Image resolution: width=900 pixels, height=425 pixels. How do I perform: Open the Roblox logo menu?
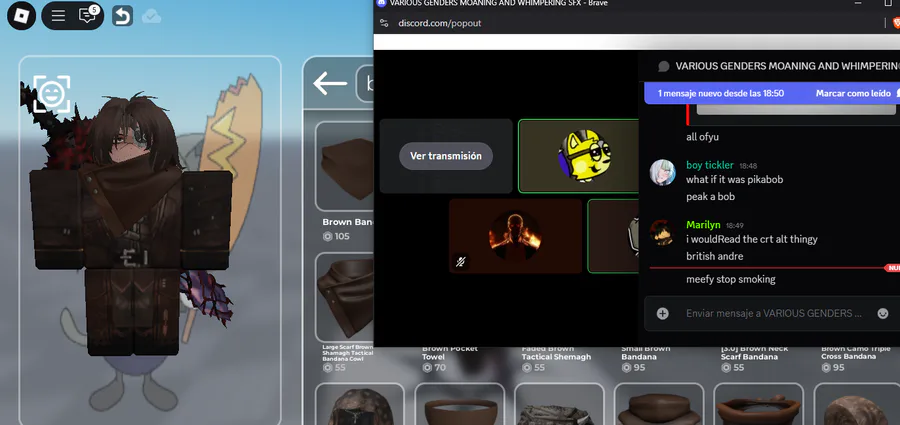[21, 16]
